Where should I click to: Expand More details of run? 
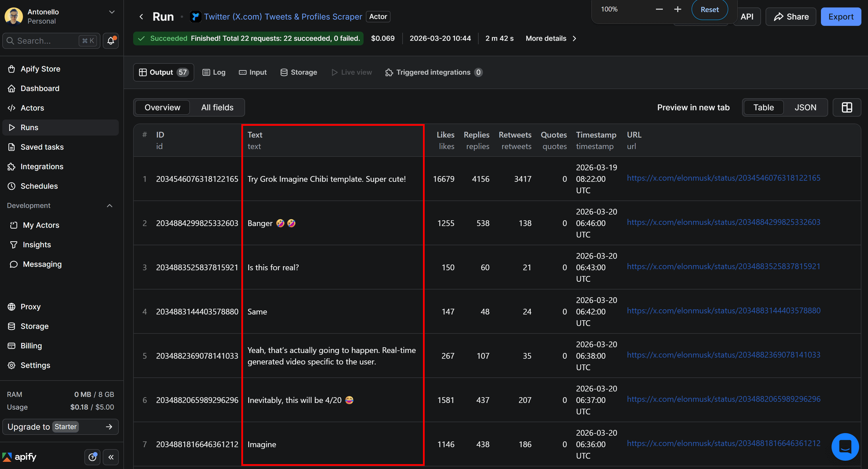point(551,38)
